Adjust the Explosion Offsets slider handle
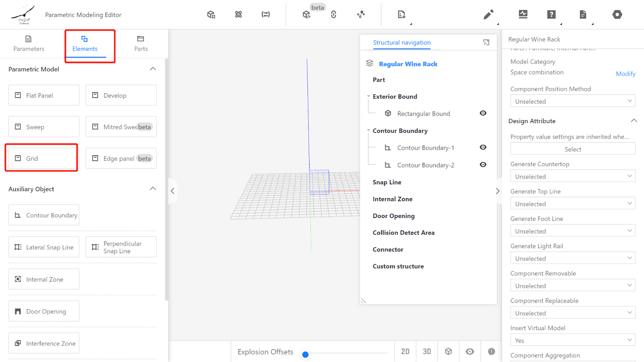The height and width of the screenshot is (362, 644). [305, 354]
